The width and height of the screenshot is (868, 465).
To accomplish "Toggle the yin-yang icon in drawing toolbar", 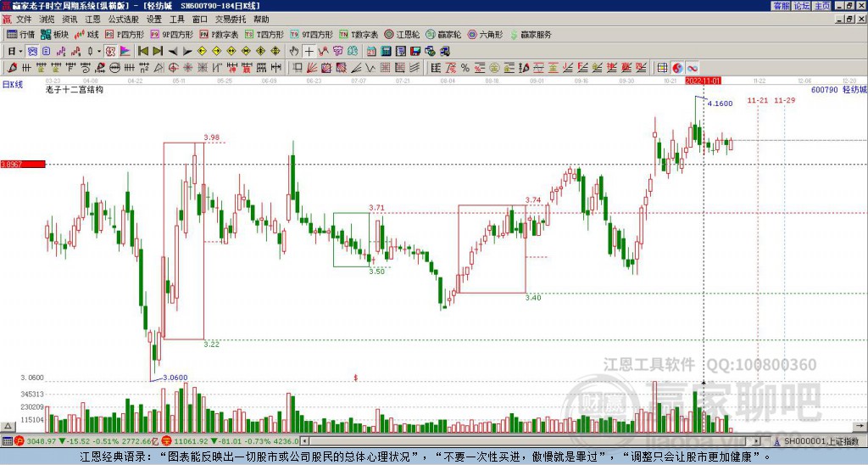I will click(677, 68).
